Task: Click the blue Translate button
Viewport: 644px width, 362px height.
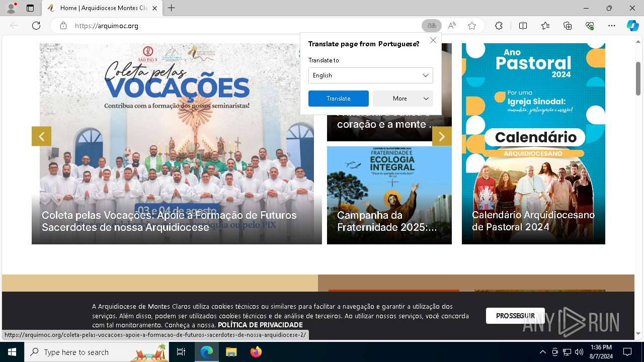Action: coord(338,99)
